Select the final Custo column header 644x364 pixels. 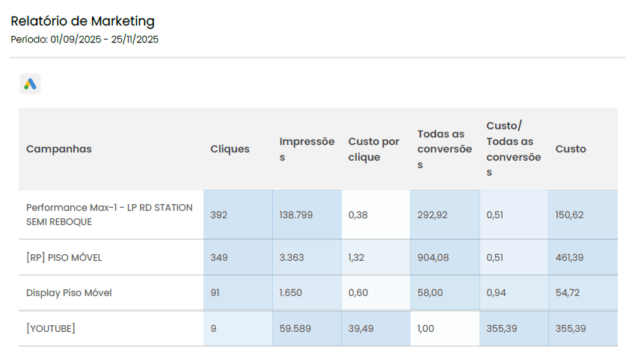pyautogui.click(x=571, y=149)
